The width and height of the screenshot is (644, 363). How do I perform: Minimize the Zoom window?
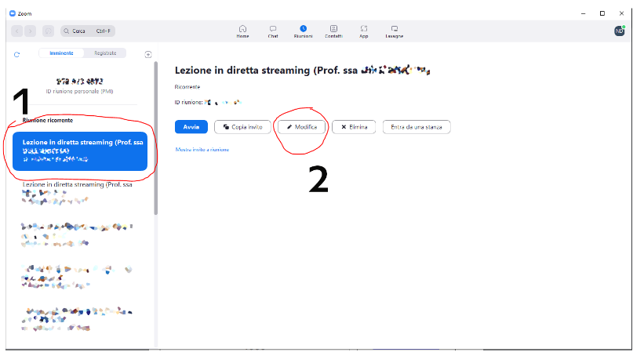[x=584, y=13]
